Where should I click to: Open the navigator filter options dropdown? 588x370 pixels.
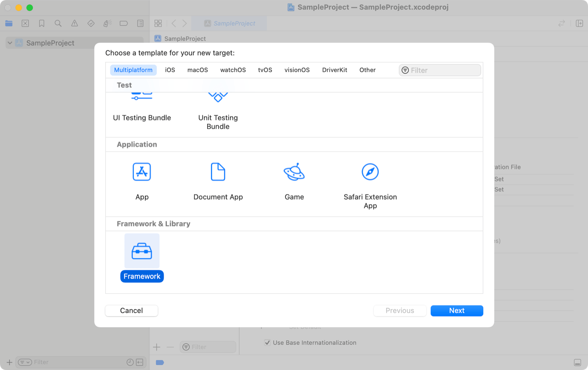tap(25, 362)
